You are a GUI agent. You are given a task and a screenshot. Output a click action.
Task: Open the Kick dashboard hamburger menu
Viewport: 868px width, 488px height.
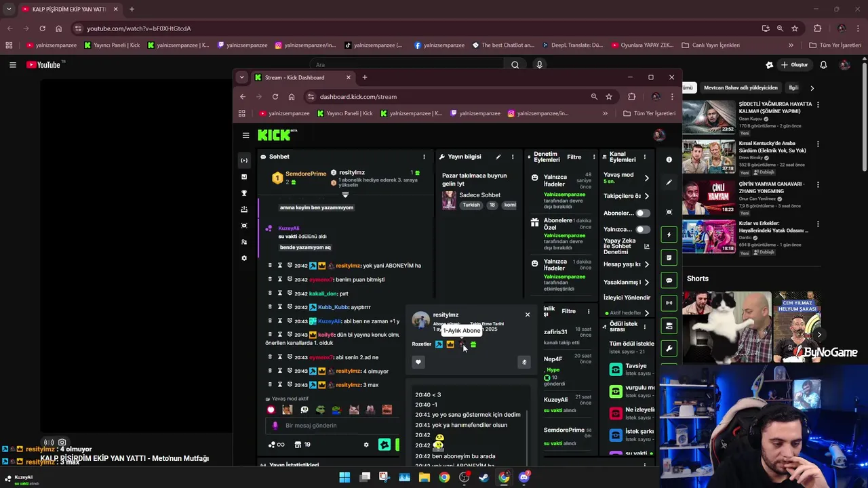[x=245, y=135]
